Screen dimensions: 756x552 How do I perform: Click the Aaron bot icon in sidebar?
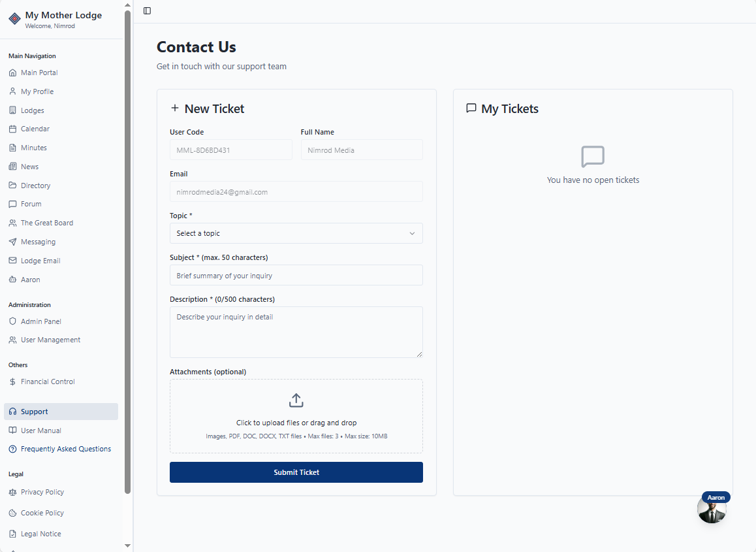(12, 280)
